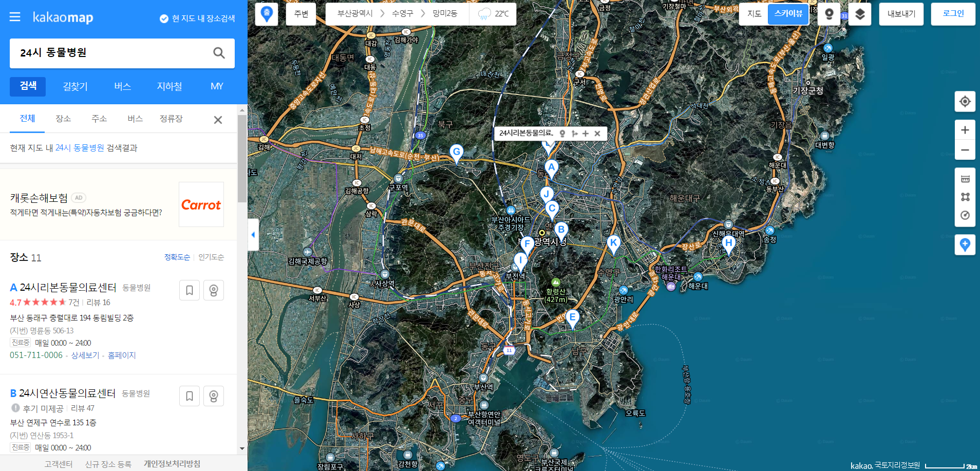Screen dimensions: 980x471
Task: Click plus icon in map popup
Action: tap(586, 134)
